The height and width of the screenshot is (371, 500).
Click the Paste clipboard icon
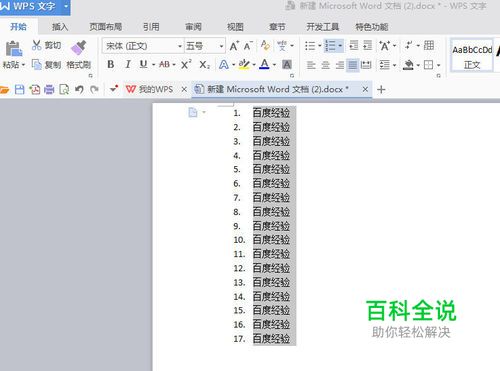pyautogui.click(x=14, y=49)
